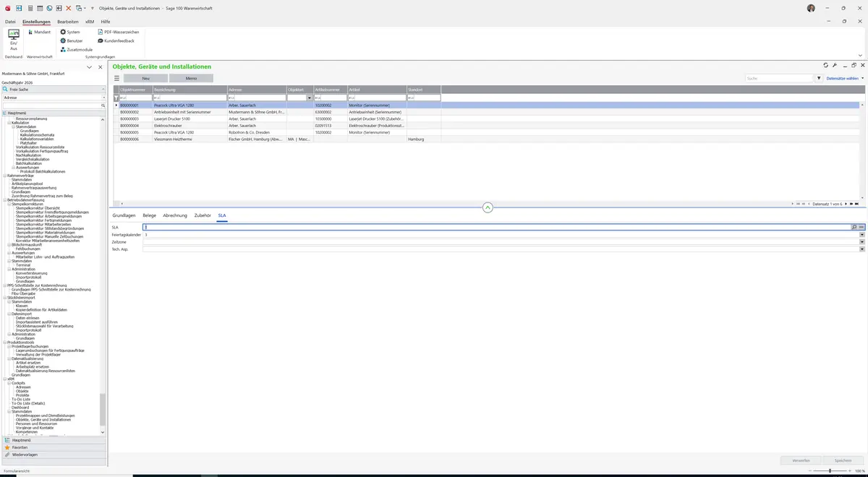Click the hamburger menu icon beside Neu
The height and width of the screenshot is (477, 868).
[116, 78]
